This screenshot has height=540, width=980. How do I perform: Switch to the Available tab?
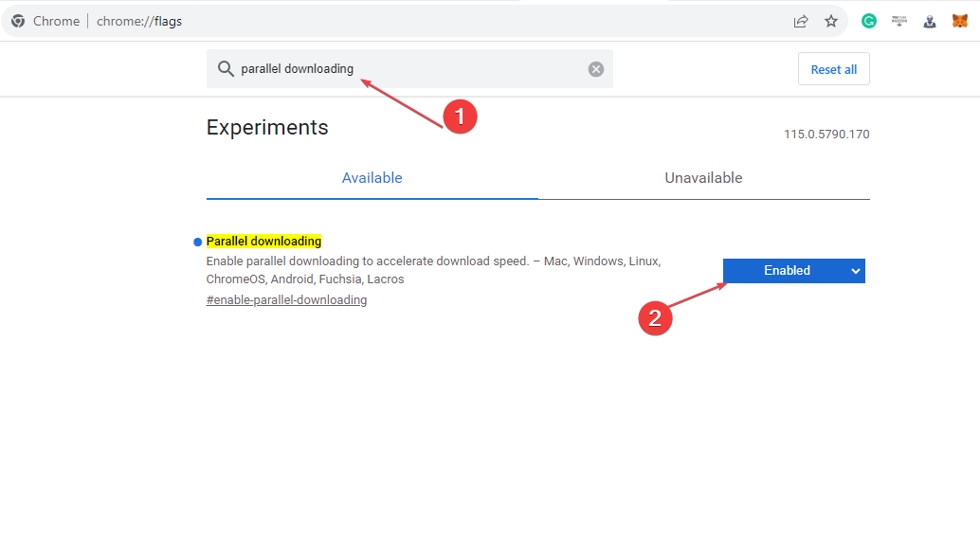tap(372, 178)
